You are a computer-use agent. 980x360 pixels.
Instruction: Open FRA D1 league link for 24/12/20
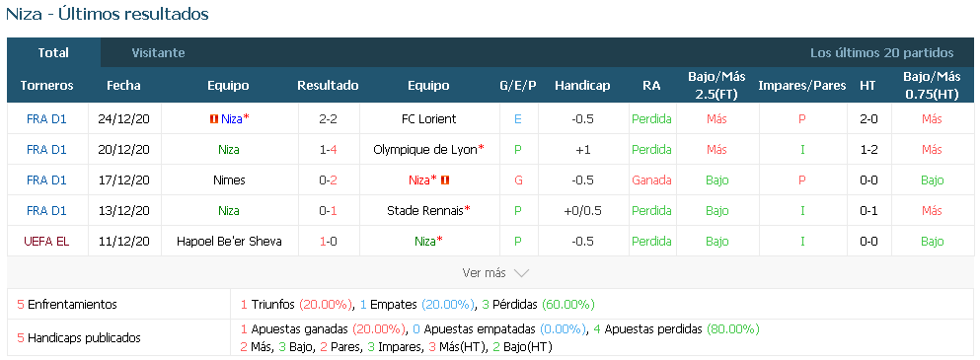(x=46, y=118)
